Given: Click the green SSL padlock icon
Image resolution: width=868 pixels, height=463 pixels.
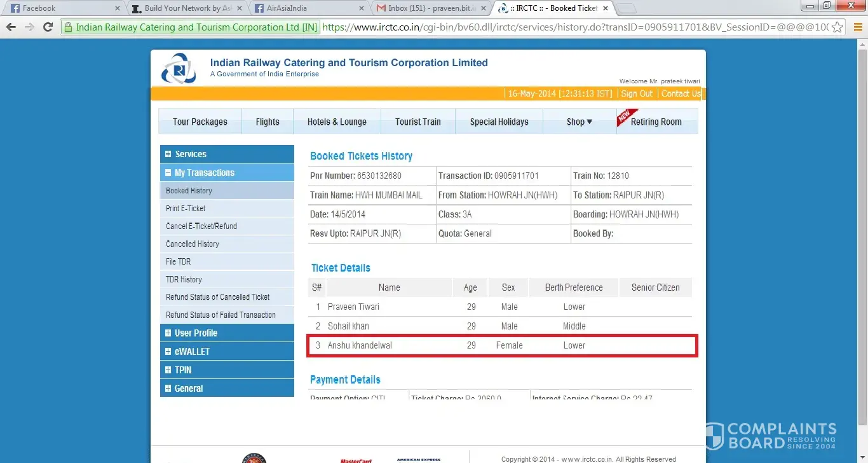Looking at the screenshot, I should [x=69, y=27].
